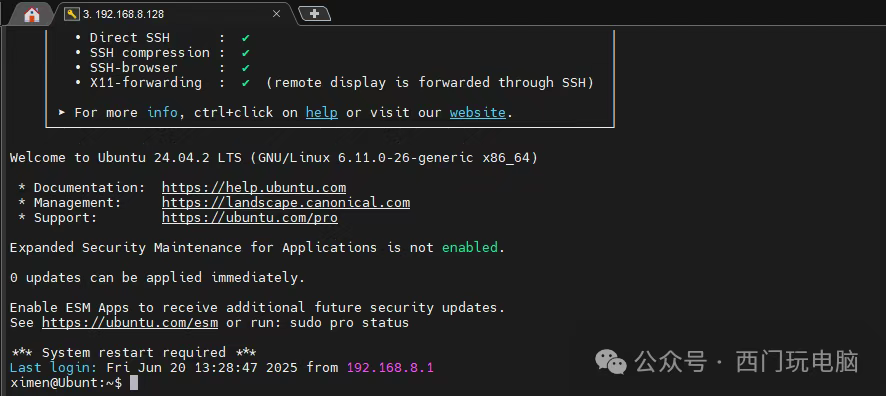This screenshot has width=886, height=396.
Task: Click the Last login IP 192.168.8.1
Action: [x=390, y=368]
